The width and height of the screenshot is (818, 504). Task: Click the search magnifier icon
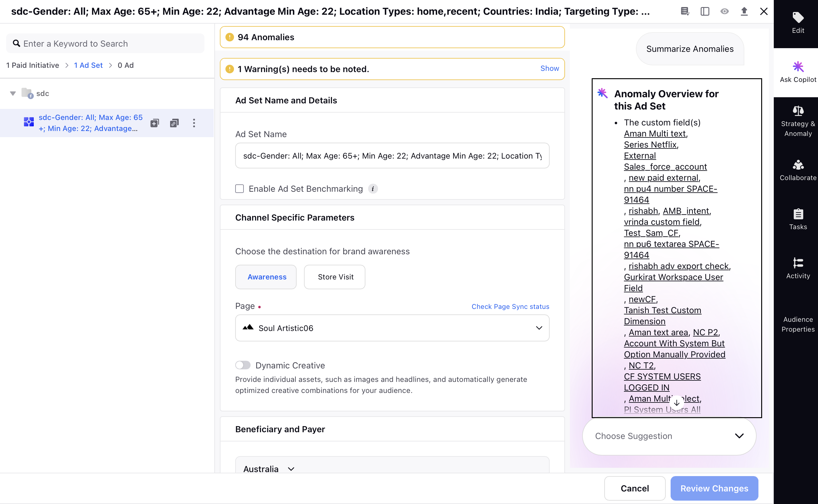pos(16,43)
